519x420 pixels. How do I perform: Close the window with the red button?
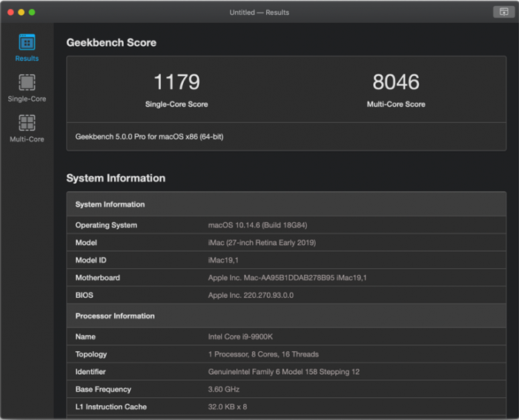[x=10, y=13]
